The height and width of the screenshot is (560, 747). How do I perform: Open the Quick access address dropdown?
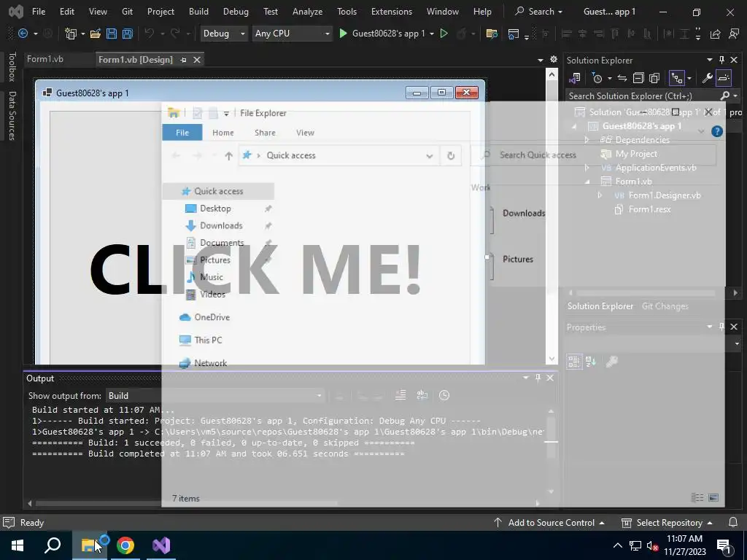tap(429, 156)
